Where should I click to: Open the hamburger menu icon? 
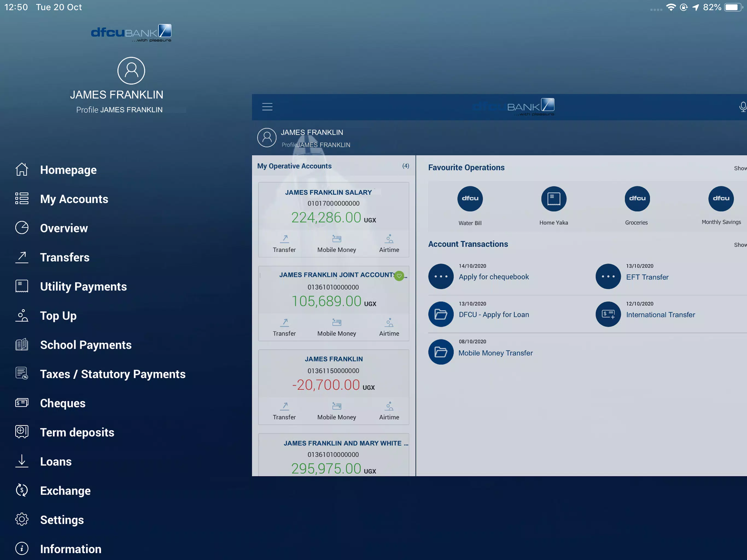click(x=267, y=107)
